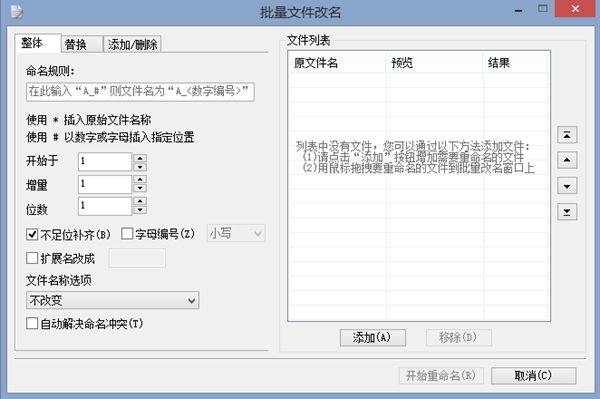Move selected file up one position
The image size is (600, 399).
coord(567,160)
